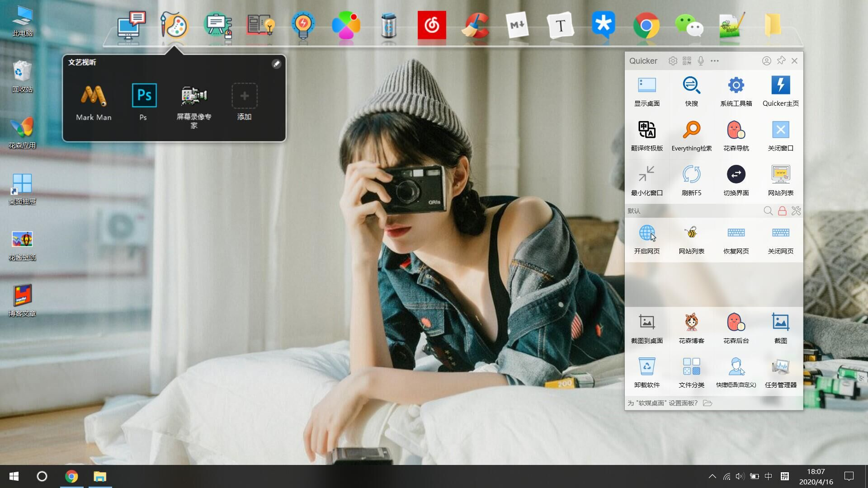868x488 pixels.
Task: Open the WeChat icon in the dock
Action: (689, 25)
